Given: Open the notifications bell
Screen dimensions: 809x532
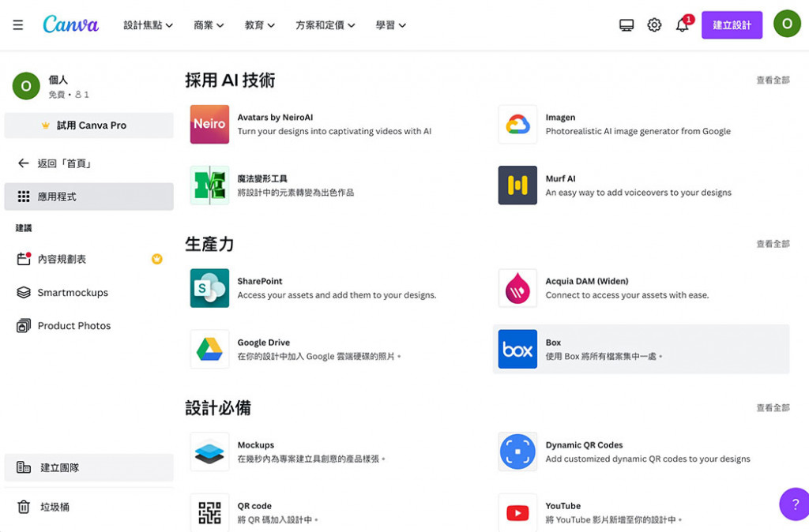Looking at the screenshot, I should [683, 24].
